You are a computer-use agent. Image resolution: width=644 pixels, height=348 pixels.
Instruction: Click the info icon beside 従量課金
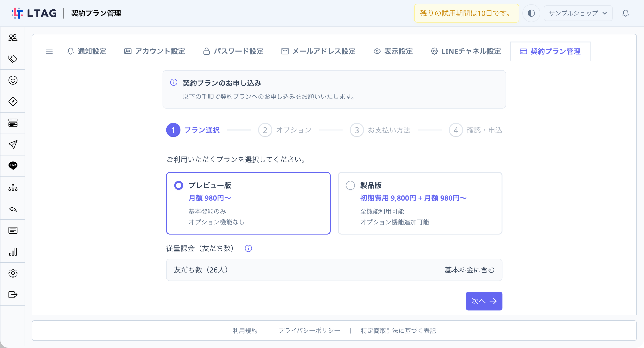[248, 248]
